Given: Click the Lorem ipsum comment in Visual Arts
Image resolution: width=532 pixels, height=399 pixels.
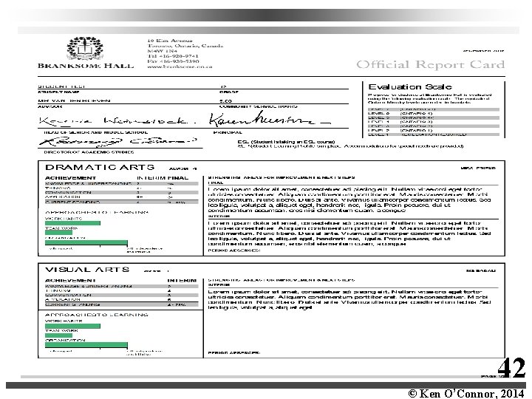Looking at the screenshot, I should 349,299.
